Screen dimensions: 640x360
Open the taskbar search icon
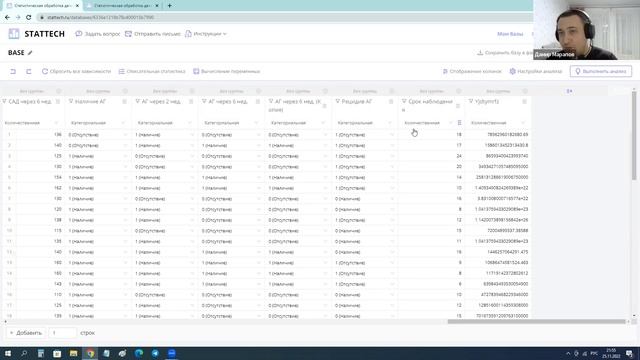(24, 353)
